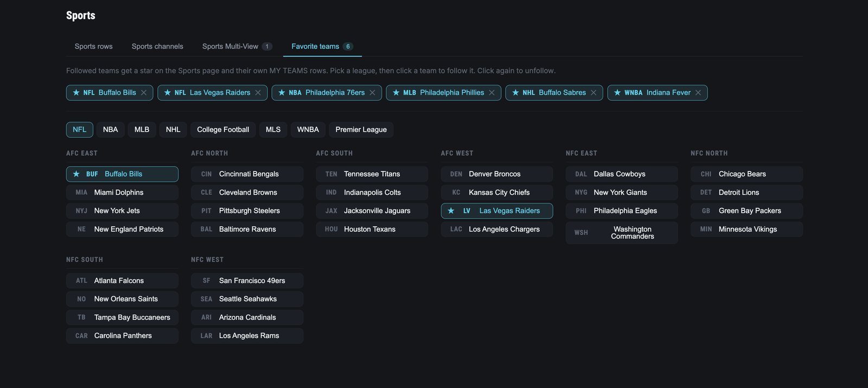Select Chicago Bears team

[746, 174]
